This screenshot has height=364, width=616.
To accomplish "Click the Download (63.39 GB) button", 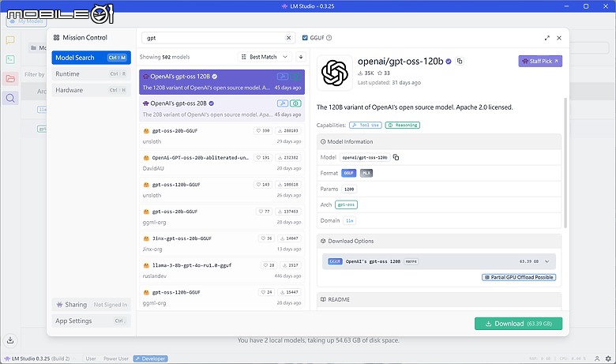I will (x=518, y=324).
